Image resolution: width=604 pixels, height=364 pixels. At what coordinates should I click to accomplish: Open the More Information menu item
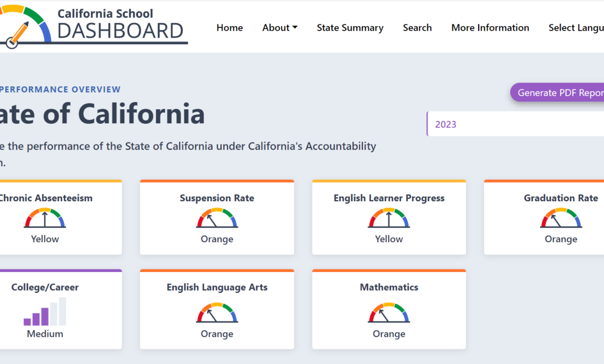point(490,28)
